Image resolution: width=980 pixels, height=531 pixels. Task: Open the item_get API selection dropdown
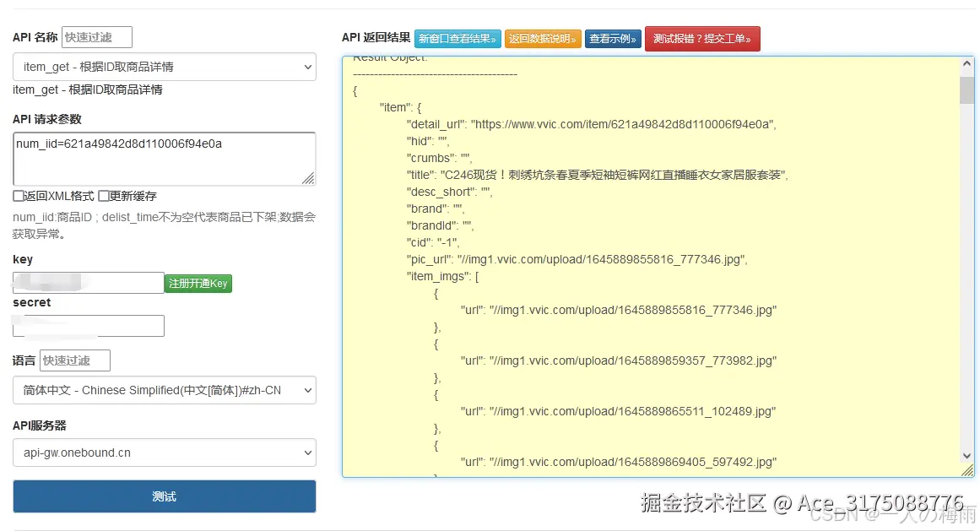(x=164, y=67)
